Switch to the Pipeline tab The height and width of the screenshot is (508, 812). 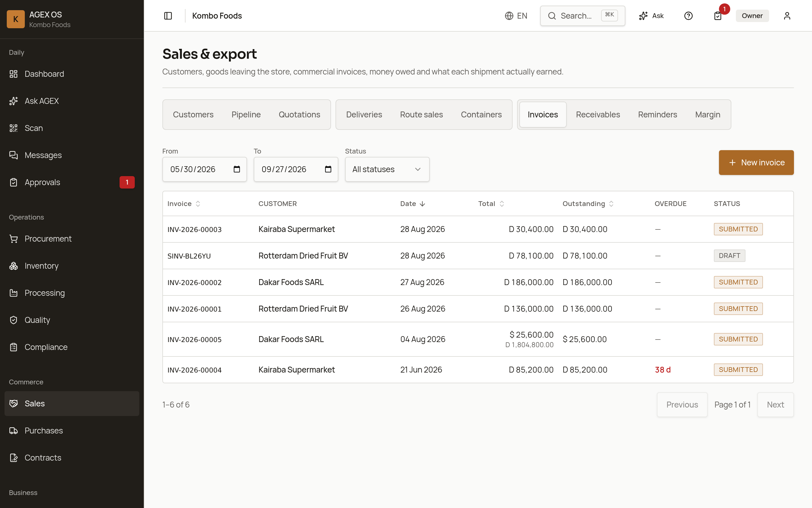246,115
